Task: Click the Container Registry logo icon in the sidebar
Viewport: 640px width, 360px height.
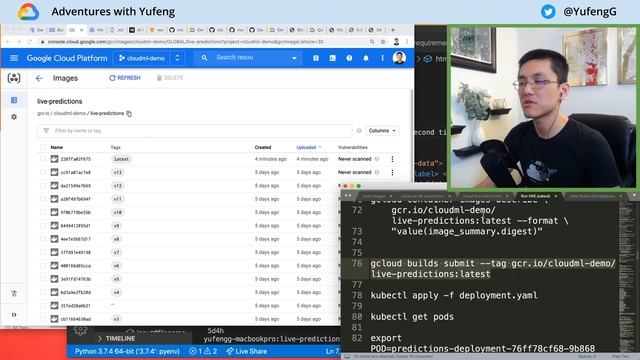Action: click(x=14, y=78)
